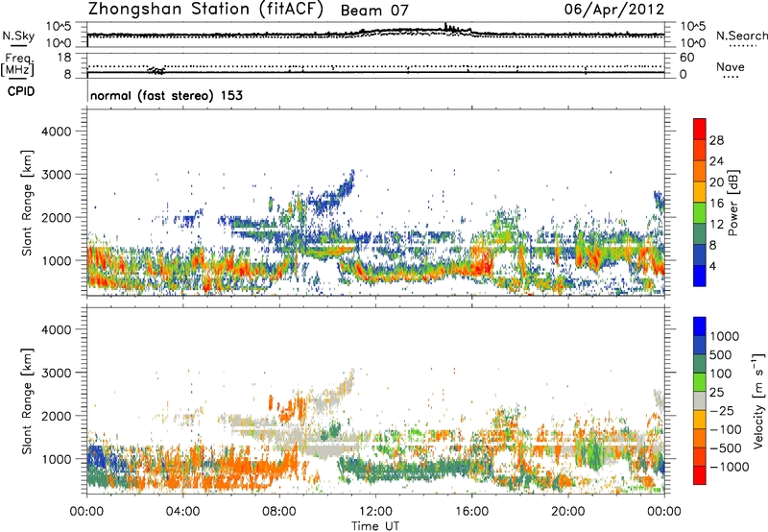
Task: Click the '08:00' time tick label
Action: coord(279,512)
